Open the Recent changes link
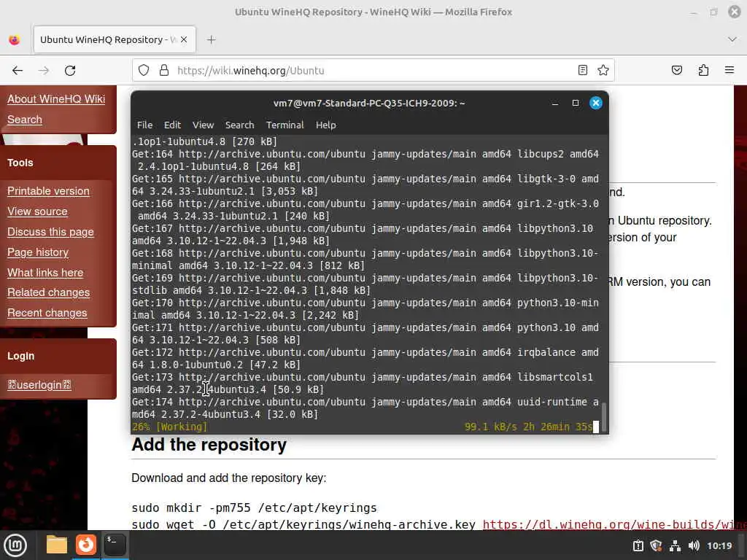 [x=47, y=313]
